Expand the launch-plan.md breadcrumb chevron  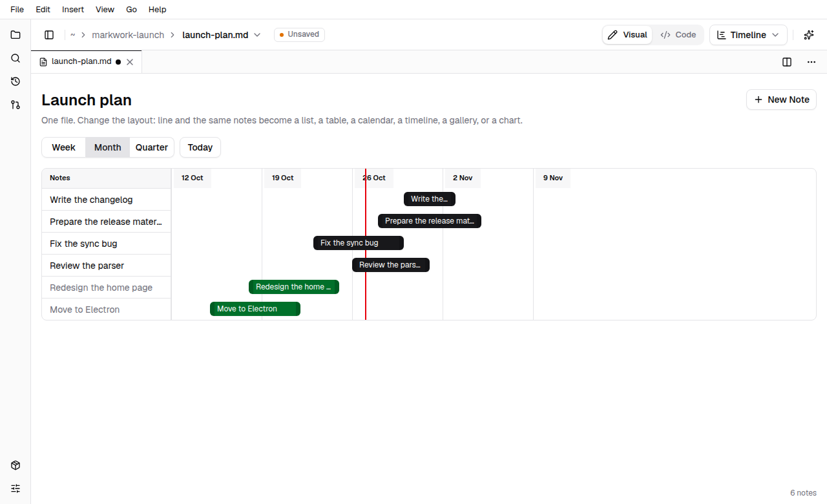pos(257,35)
